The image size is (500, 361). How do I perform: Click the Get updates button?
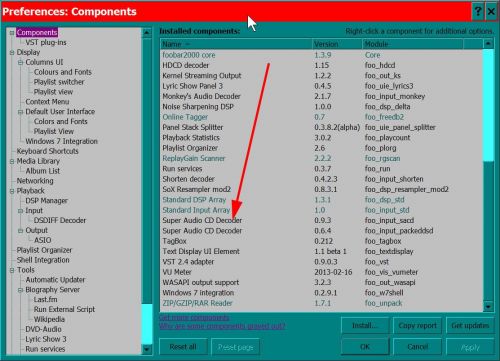(470, 325)
